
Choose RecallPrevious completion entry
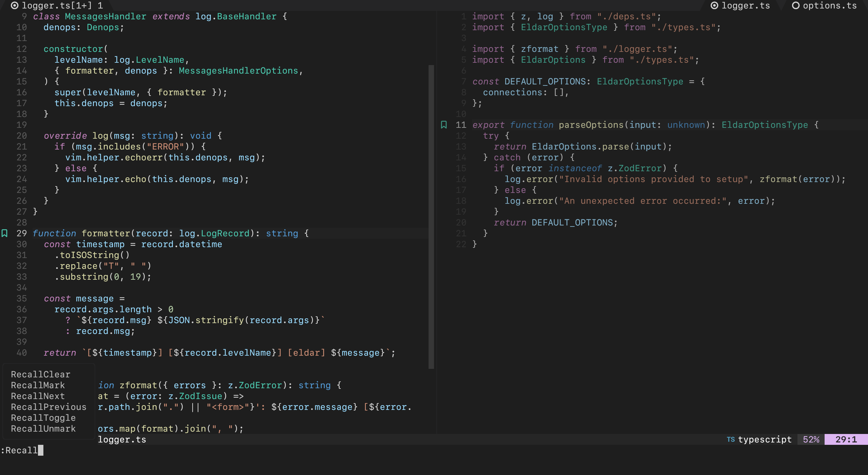point(49,407)
